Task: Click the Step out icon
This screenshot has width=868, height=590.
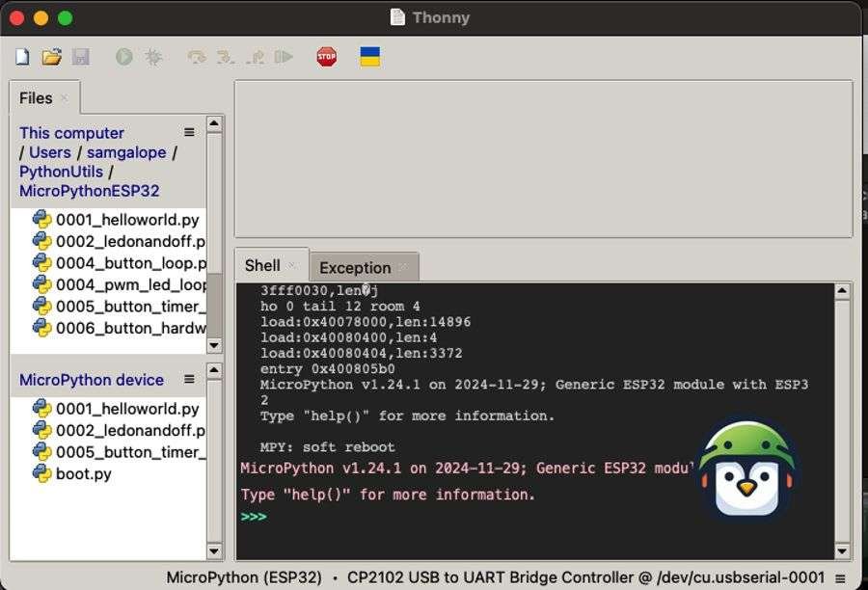Action: click(x=256, y=57)
